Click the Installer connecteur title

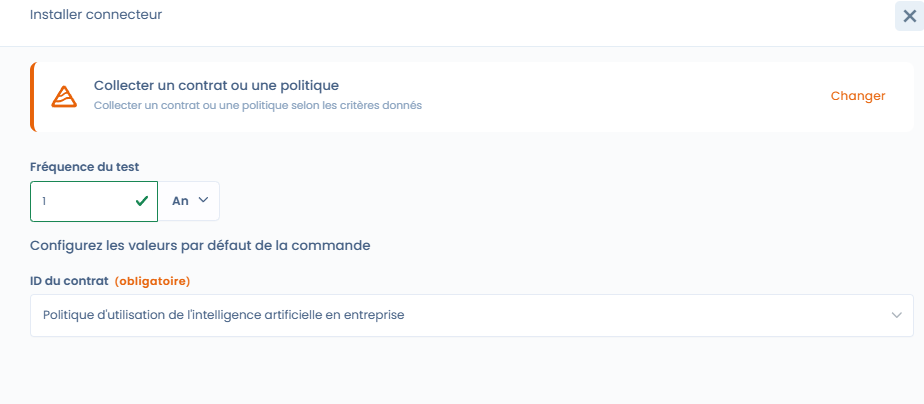point(96,15)
